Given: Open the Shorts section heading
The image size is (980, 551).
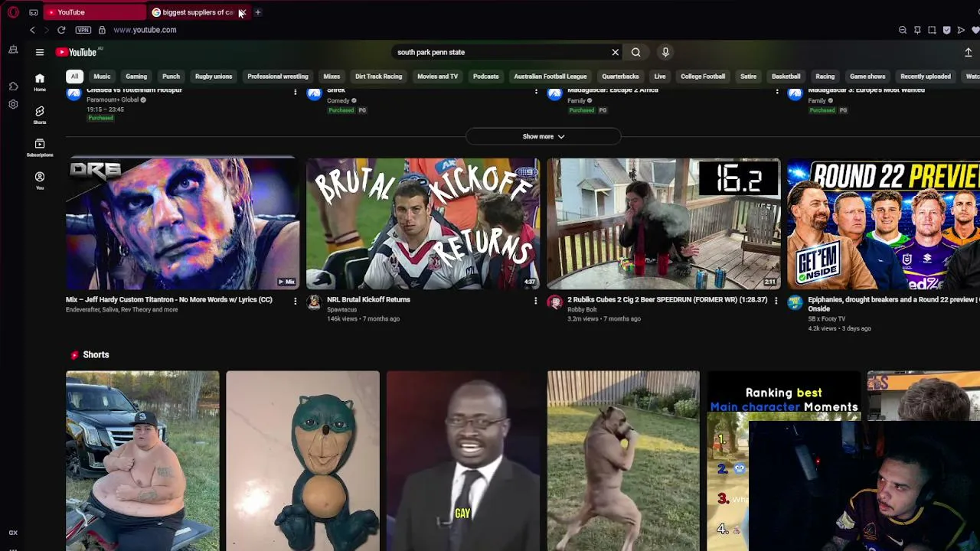Looking at the screenshot, I should 96,355.
